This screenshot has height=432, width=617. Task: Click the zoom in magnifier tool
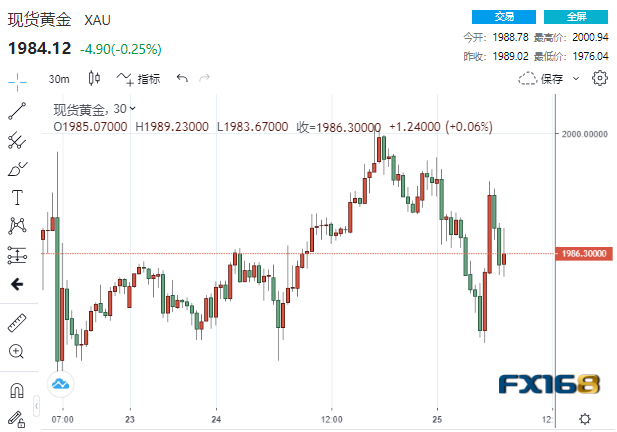17,351
